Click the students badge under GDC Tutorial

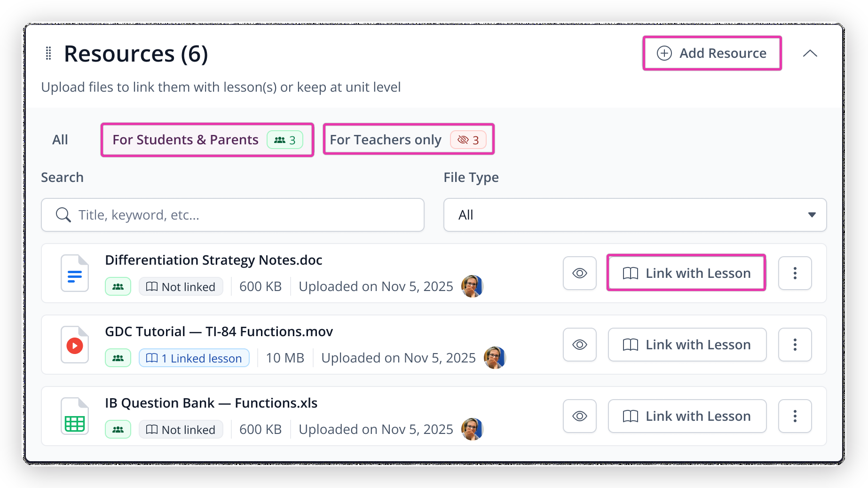tap(118, 358)
